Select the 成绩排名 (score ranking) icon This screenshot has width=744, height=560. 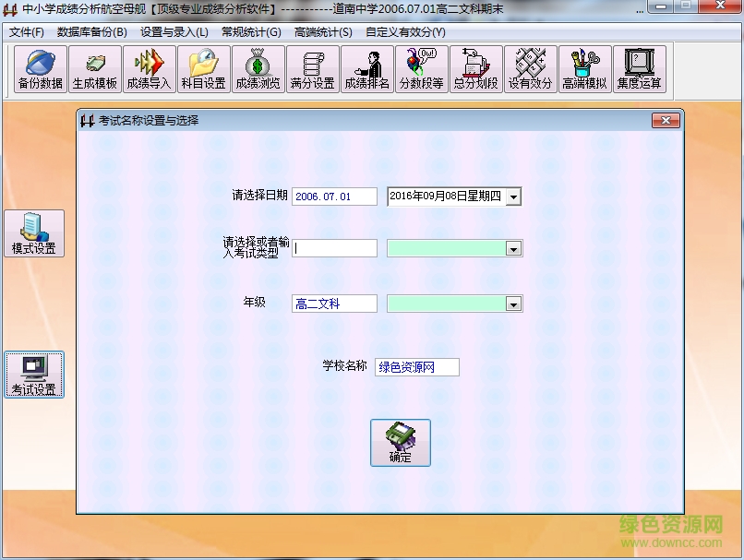pyautogui.click(x=366, y=68)
